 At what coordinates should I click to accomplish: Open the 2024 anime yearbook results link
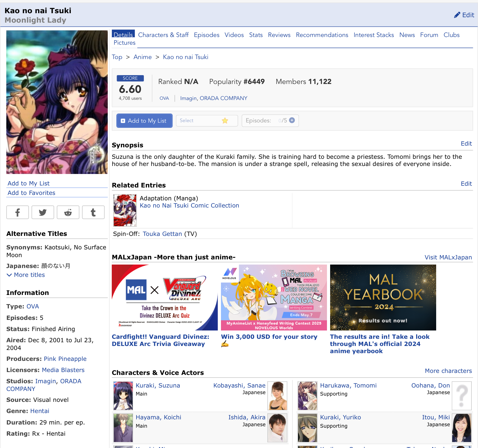tap(380, 344)
